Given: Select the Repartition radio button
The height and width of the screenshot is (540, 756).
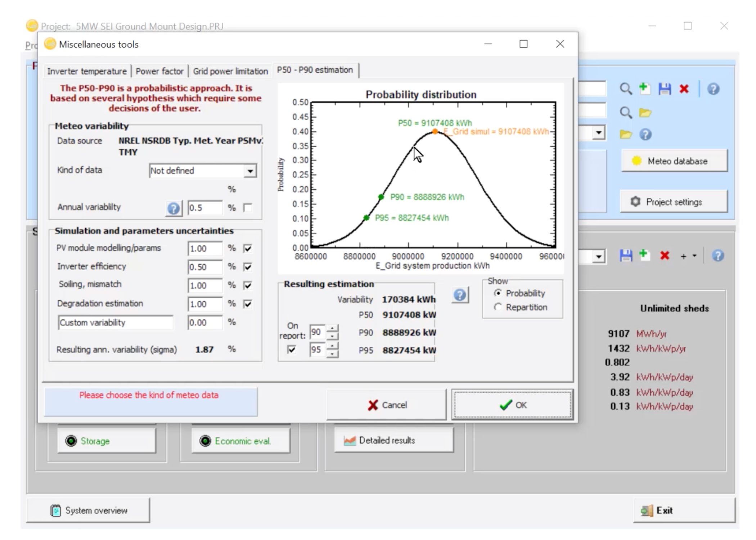Looking at the screenshot, I should coord(498,307).
